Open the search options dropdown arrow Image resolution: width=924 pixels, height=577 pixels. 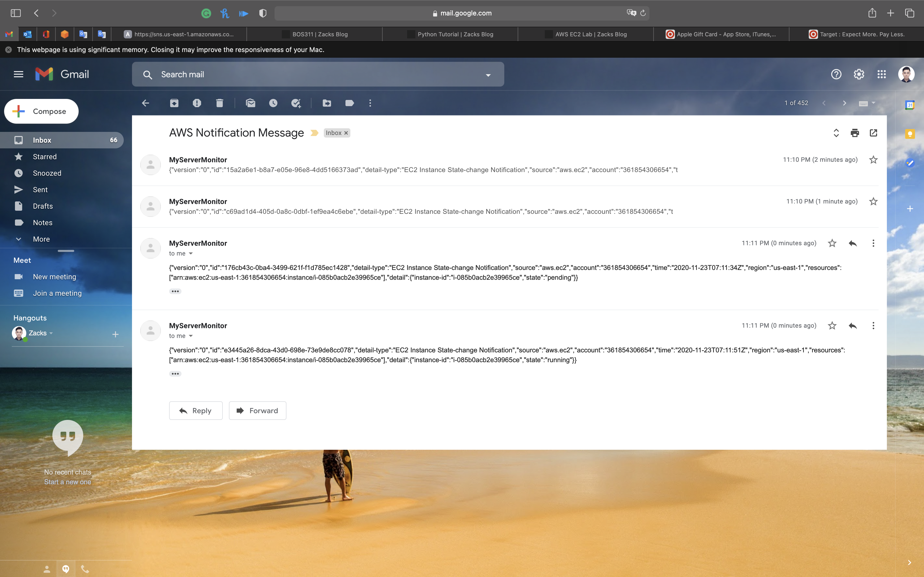tap(488, 75)
